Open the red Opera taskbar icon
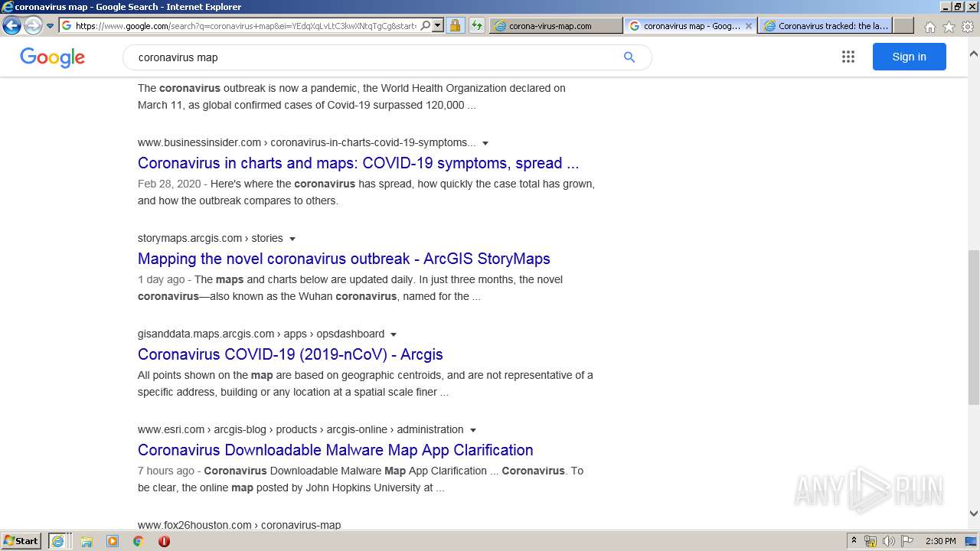 [x=164, y=541]
